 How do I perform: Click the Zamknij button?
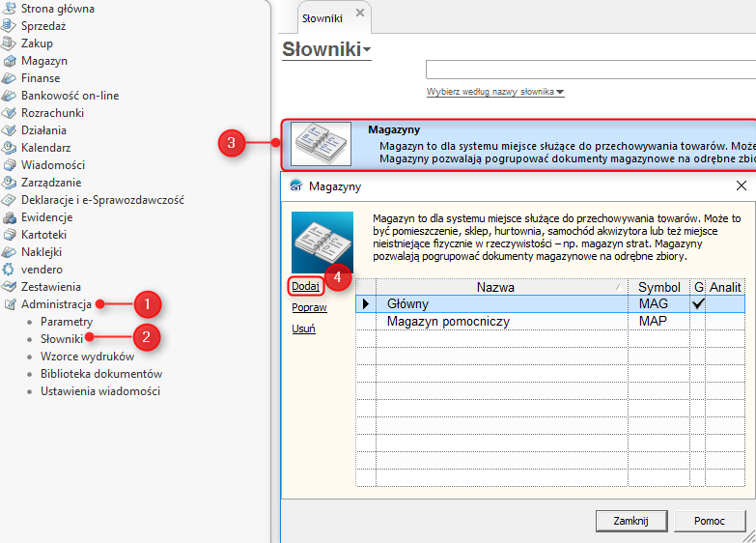coord(631,521)
